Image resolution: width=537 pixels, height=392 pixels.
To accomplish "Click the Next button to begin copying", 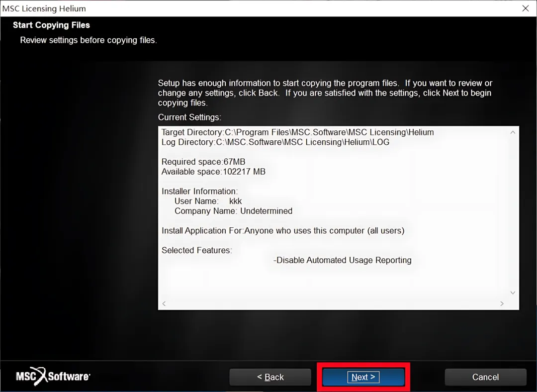I will point(363,377).
